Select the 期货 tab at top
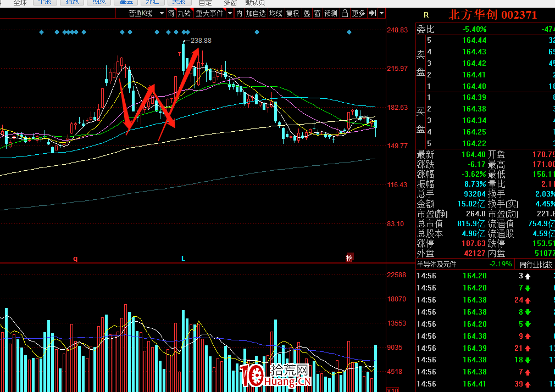This screenshot has height=392, width=555. point(99,2)
